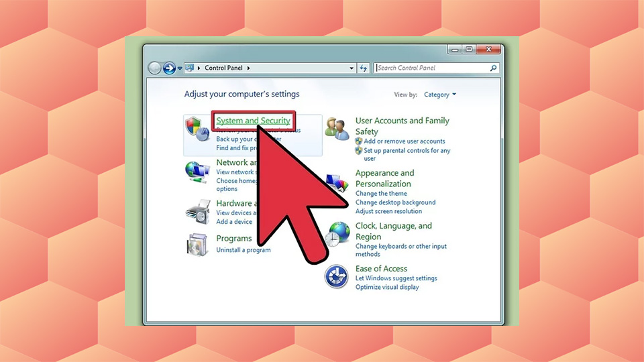
Task: Open Adjust screen resolution link
Action: [x=388, y=211]
